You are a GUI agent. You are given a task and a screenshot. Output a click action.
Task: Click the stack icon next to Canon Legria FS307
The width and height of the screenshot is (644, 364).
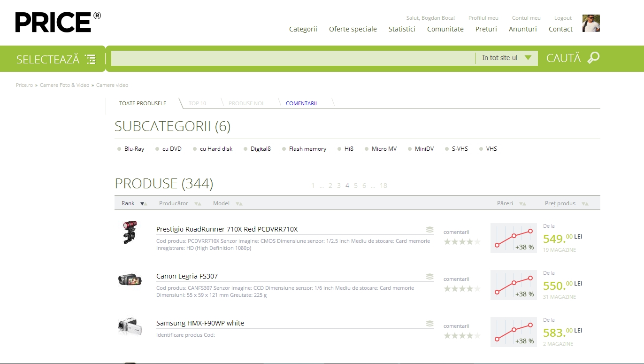point(429,277)
